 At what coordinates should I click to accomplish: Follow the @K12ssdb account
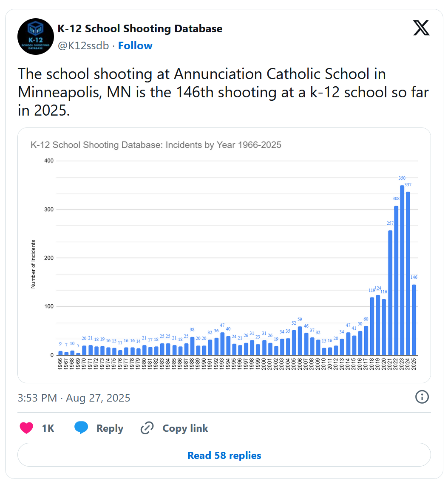tap(135, 45)
